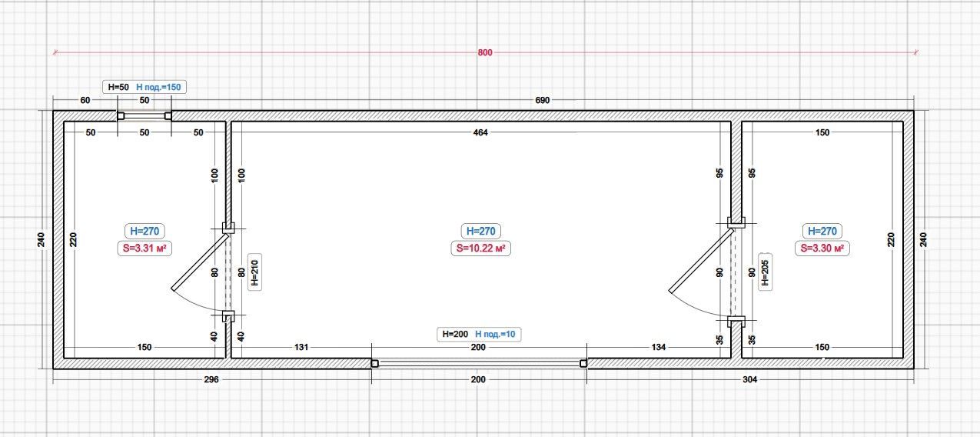Select the S=3.30 м² area label
The width and height of the screenshot is (980, 437).
click(x=822, y=249)
